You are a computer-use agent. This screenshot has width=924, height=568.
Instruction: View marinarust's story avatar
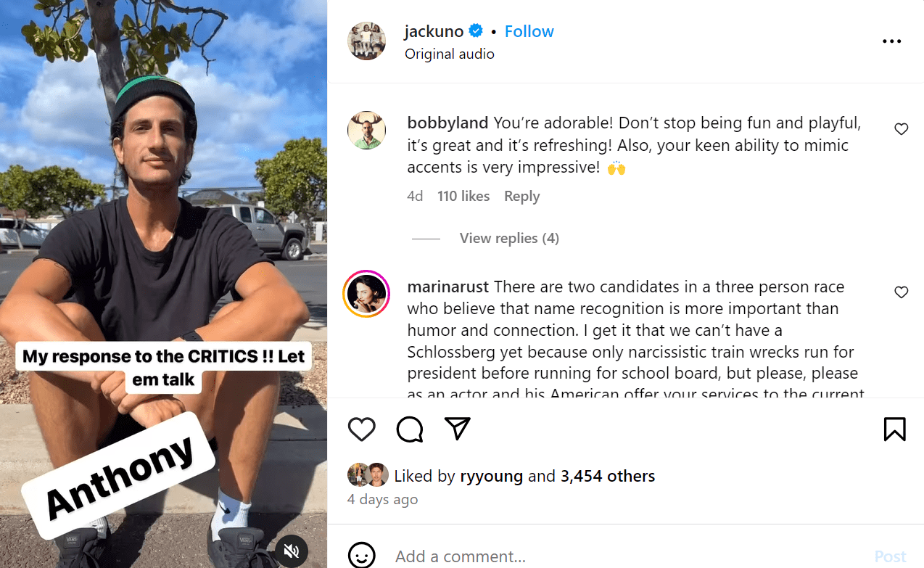(x=367, y=295)
